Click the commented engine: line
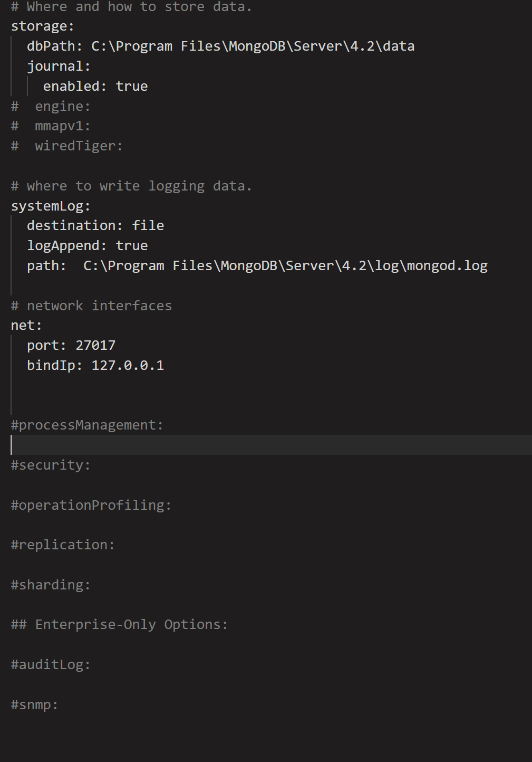The width and height of the screenshot is (532, 762). (x=62, y=107)
